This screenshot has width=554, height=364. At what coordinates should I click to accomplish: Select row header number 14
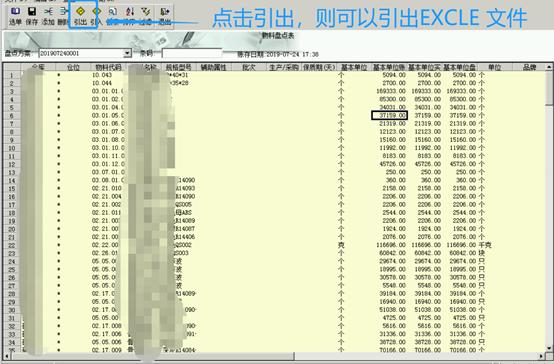12,180
